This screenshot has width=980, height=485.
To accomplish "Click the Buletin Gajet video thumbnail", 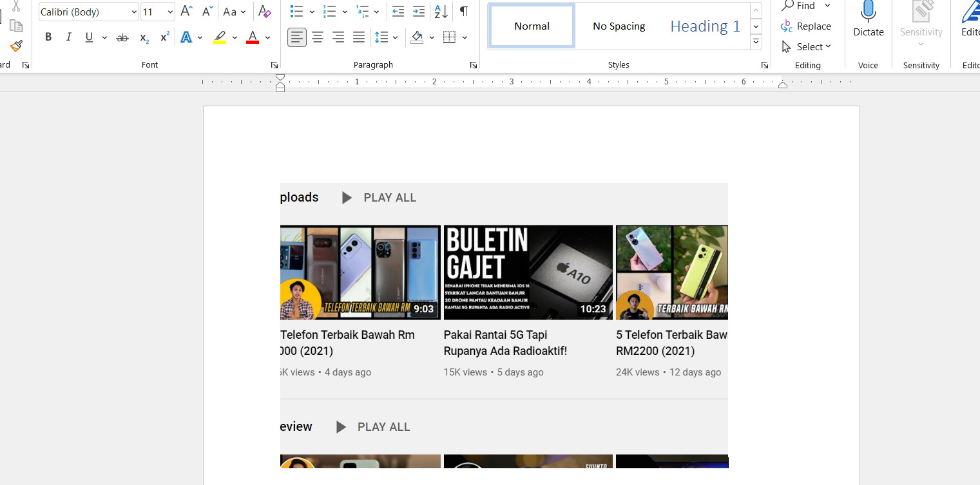I will point(528,272).
